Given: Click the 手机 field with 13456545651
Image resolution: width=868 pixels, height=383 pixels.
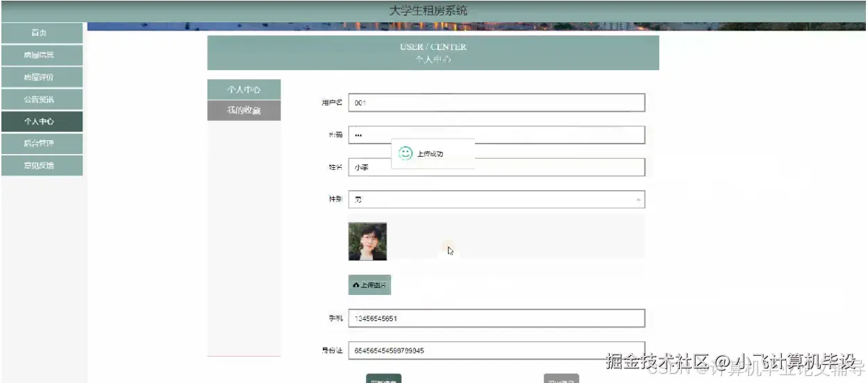Looking at the screenshot, I should point(496,318).
